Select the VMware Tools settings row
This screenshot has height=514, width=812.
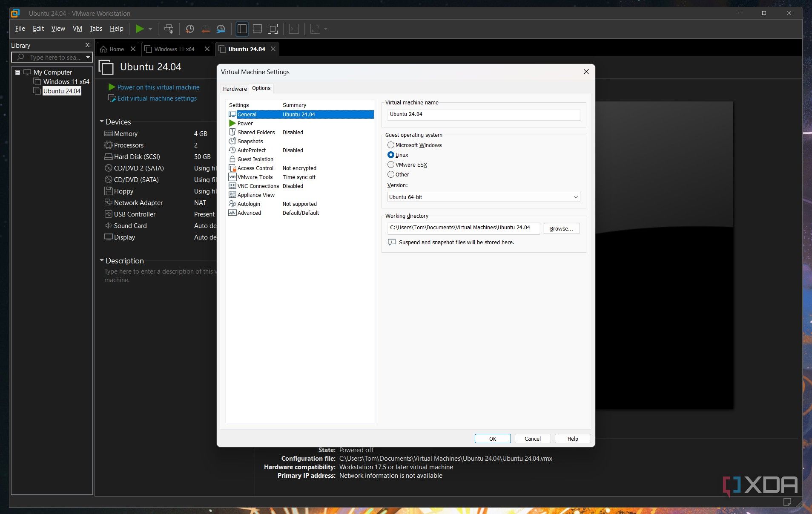tap(301, 177)
